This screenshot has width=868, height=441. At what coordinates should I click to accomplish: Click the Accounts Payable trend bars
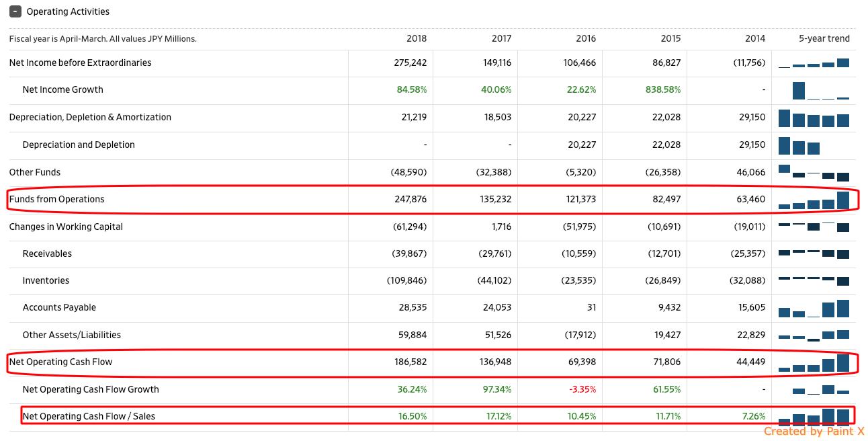point(814,309)
